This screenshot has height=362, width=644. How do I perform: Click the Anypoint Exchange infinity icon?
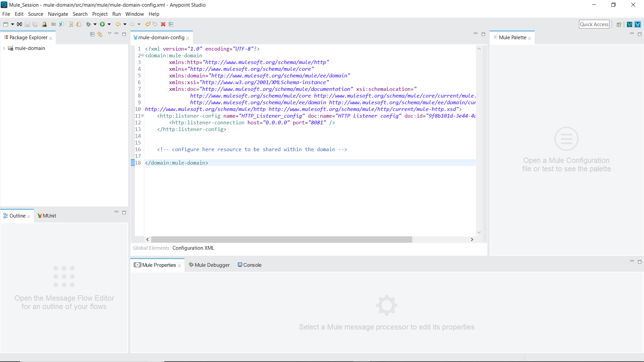(x=19, y=24)
